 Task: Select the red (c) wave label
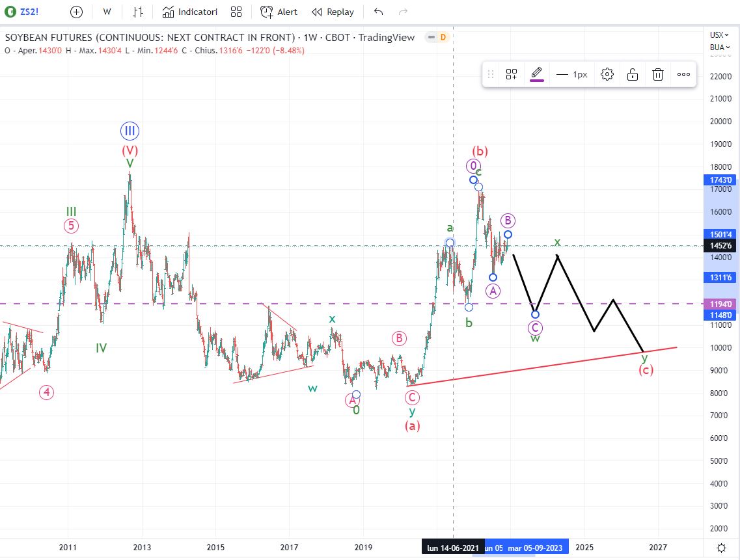646,370
